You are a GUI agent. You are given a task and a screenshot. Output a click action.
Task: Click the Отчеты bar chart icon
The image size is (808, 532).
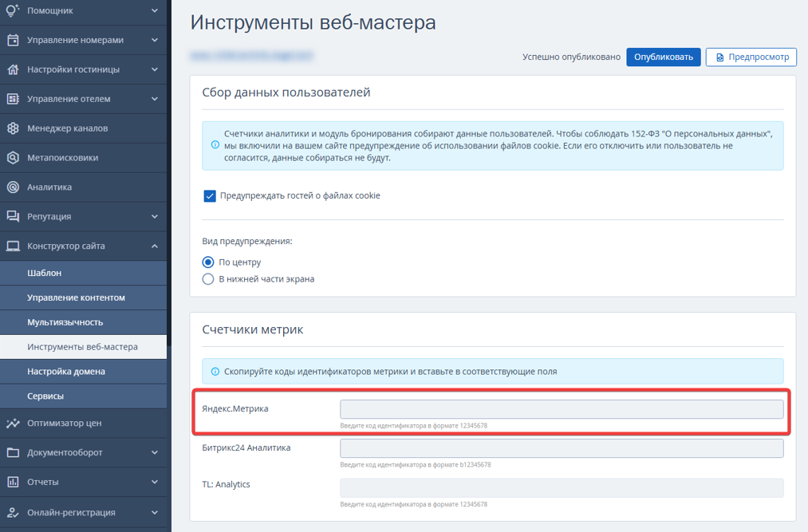[x=13, y=482]
